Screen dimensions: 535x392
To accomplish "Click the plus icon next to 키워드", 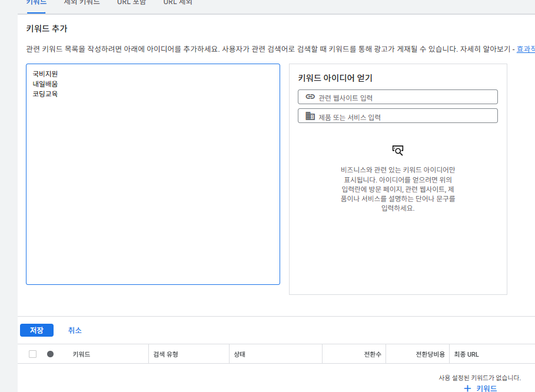I will (467, 388).
